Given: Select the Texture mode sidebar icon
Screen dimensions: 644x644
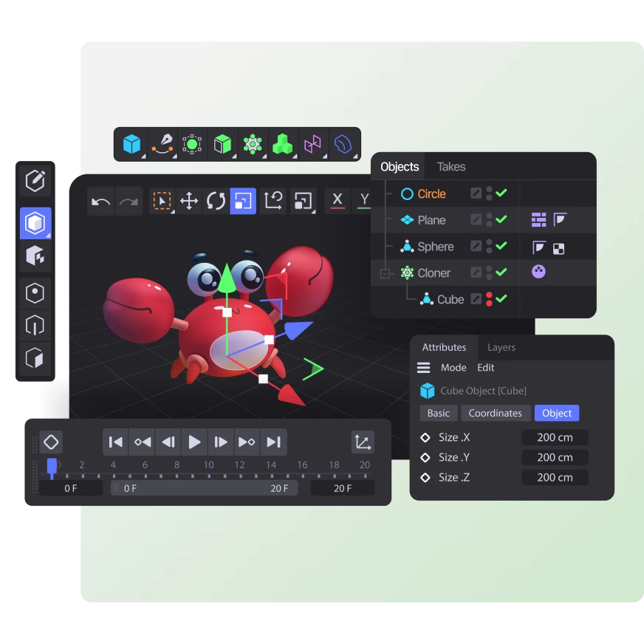Looking at the screenshot, I should click(x=35, y=256).
